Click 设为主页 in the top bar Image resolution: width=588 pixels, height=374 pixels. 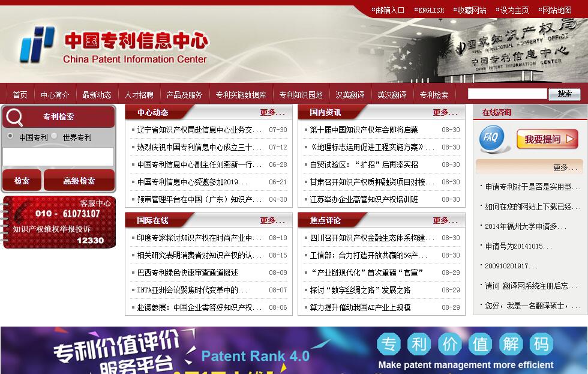point(514,10)
